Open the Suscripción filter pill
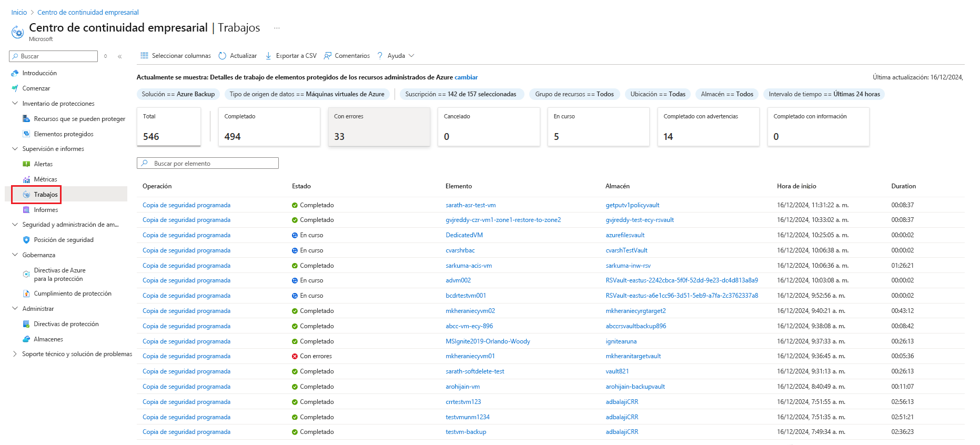Viewport: 980px width, 445px height. 461,94
